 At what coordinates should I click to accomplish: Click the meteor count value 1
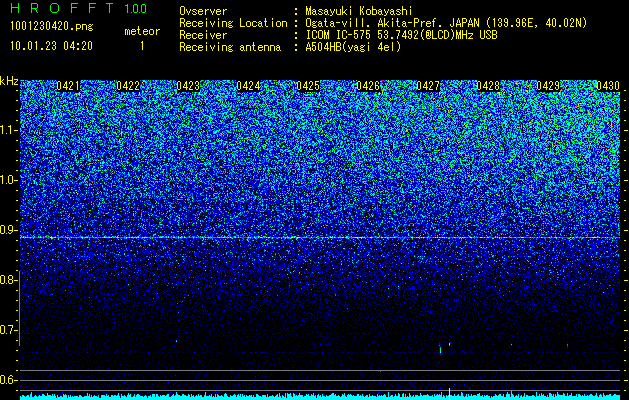142,46
